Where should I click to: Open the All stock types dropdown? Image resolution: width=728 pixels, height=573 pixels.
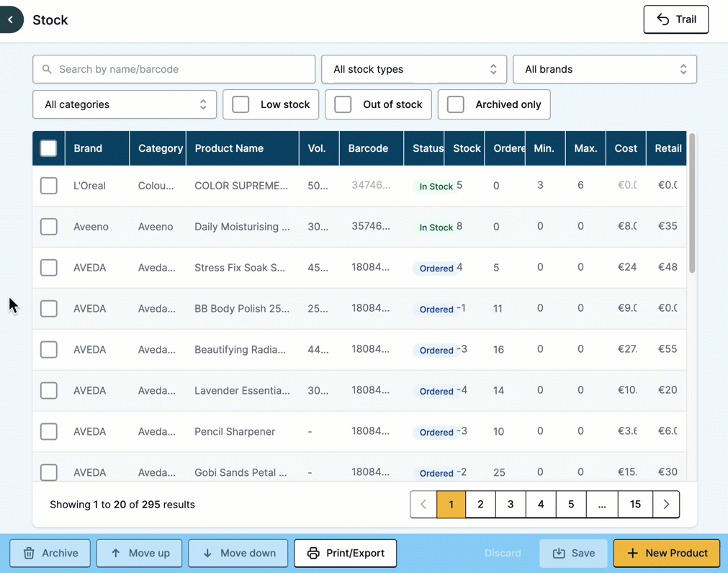point(413,69)
